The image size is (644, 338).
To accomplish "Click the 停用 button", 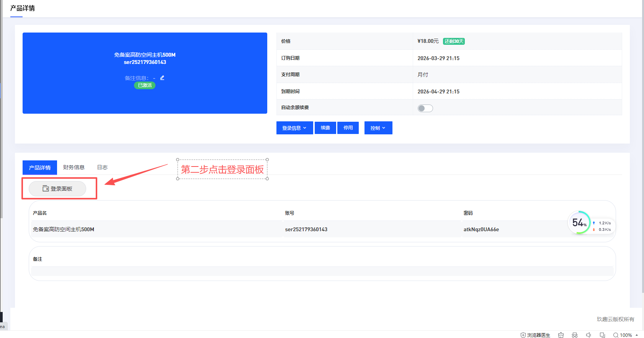I will click(348, 128).
